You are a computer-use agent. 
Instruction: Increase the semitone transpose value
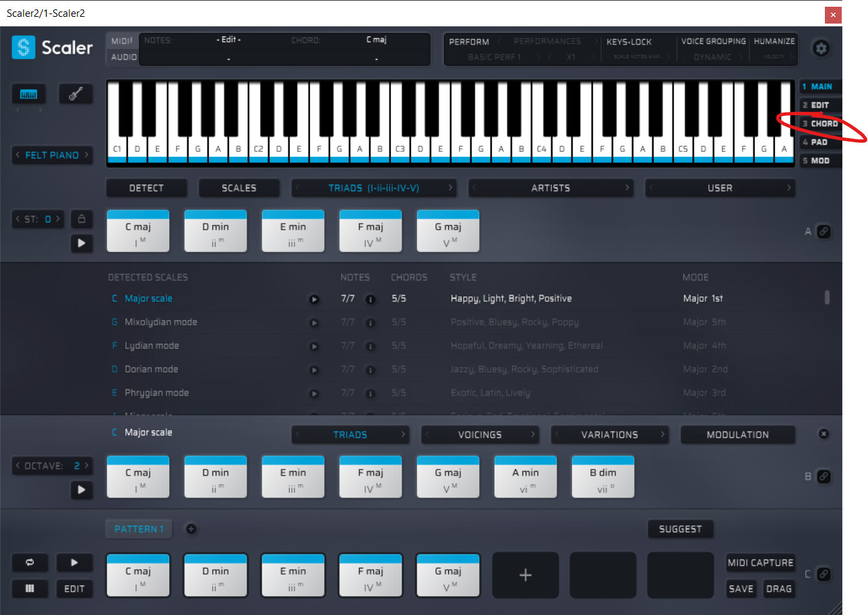(59, 219)
